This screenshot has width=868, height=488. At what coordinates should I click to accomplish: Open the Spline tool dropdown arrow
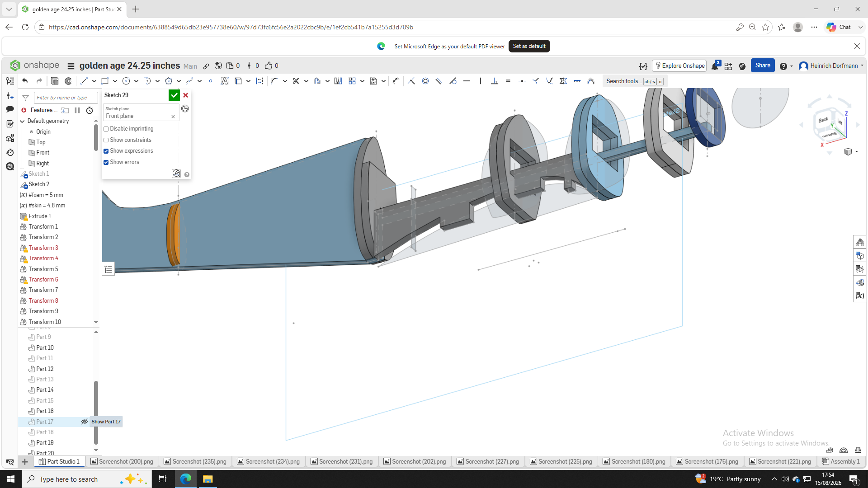[199, 81]
